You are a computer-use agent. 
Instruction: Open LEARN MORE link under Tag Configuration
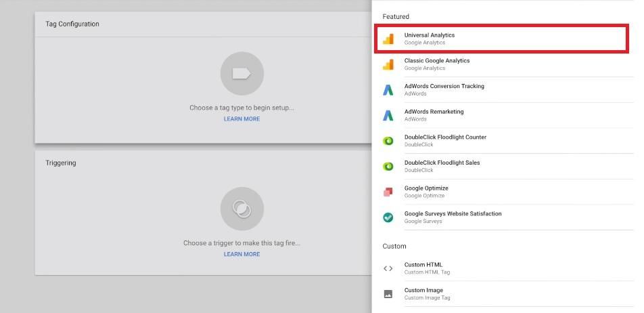point(241,119)
